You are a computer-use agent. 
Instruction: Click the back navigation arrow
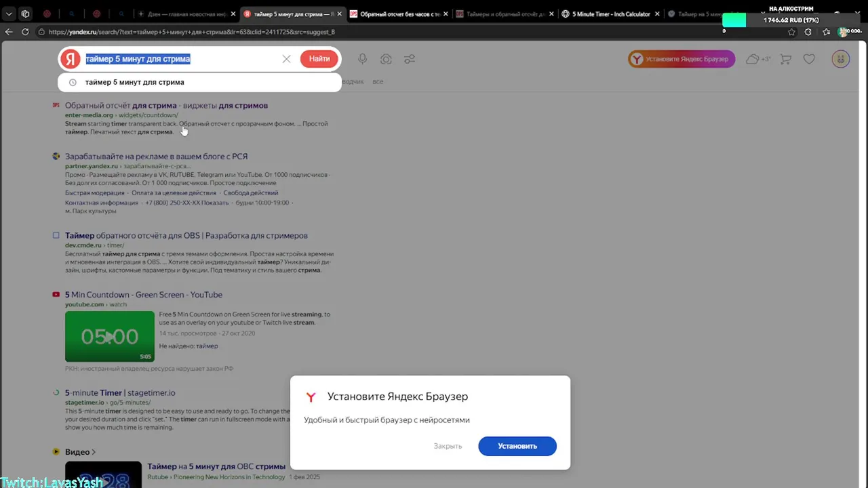click(9, 32)
